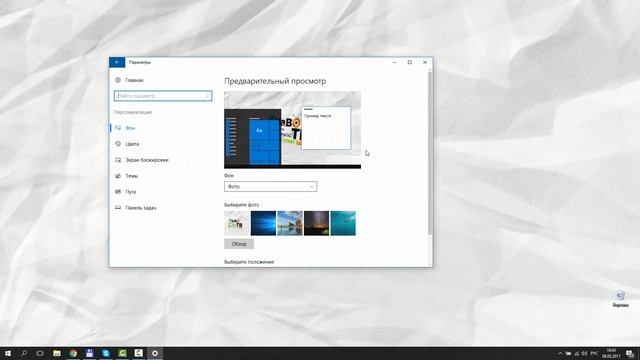This screenshot has width=640, height=360.
Task: Go back with the blue arrow in Параметры
Action: point(117,62)
